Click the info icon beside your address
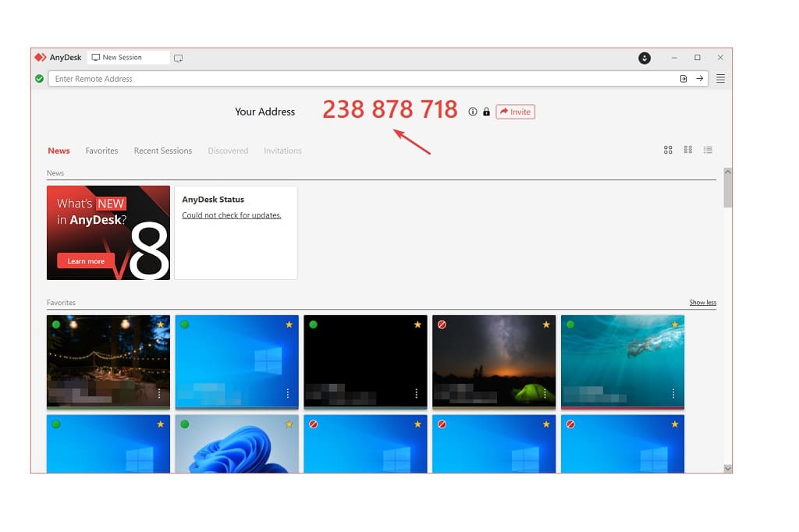Image resolution: width=799 pixels, height=532 pixels. click(x=473, y=112)
